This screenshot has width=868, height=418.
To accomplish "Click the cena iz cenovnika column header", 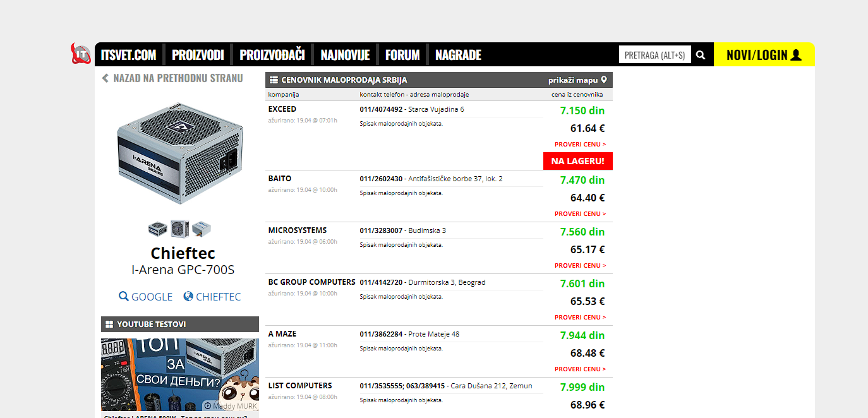I will tap(577, 95).
